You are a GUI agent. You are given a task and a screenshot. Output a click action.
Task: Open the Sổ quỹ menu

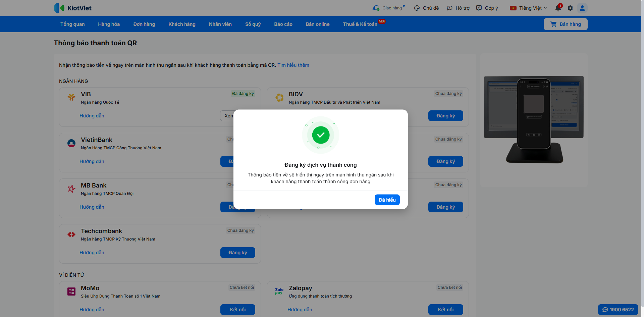click(x=253, y=24)
